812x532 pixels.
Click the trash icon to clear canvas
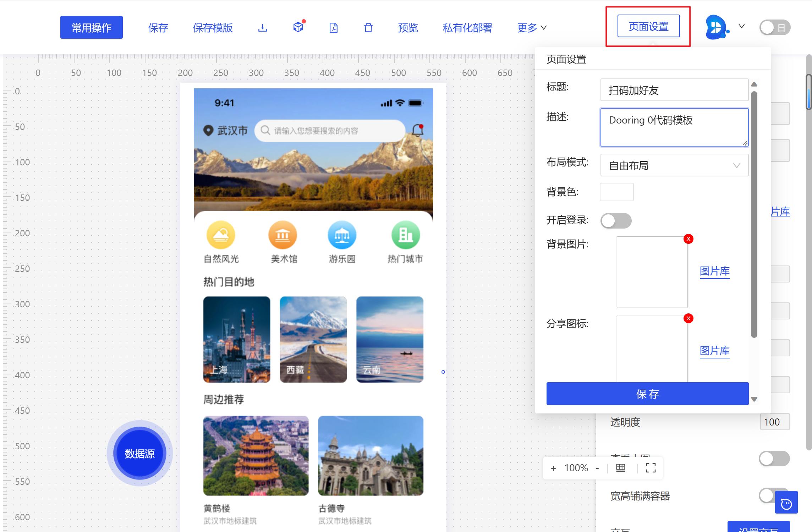[368, 27]
